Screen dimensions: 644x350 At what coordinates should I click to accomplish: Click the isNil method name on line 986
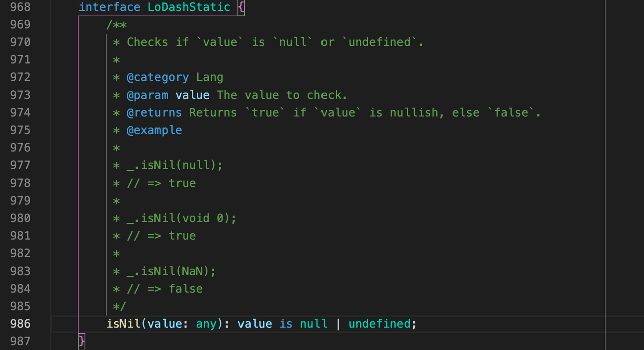click(123, 324)
